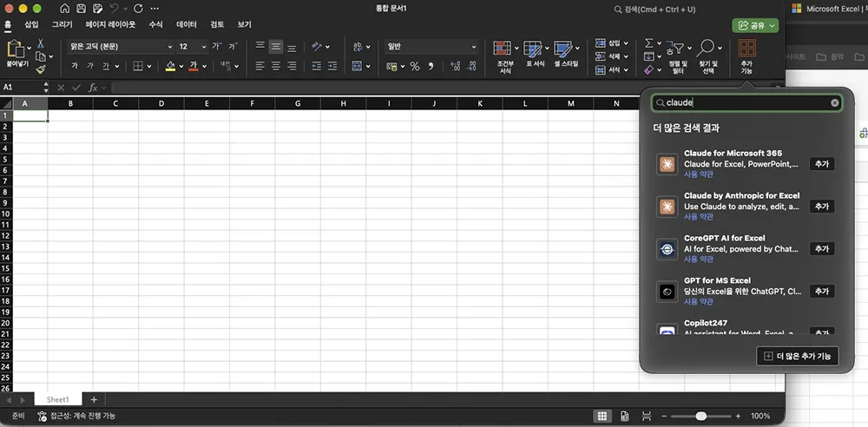
Task: Click the Copy icon under scissors
Action: coord(41,56)
